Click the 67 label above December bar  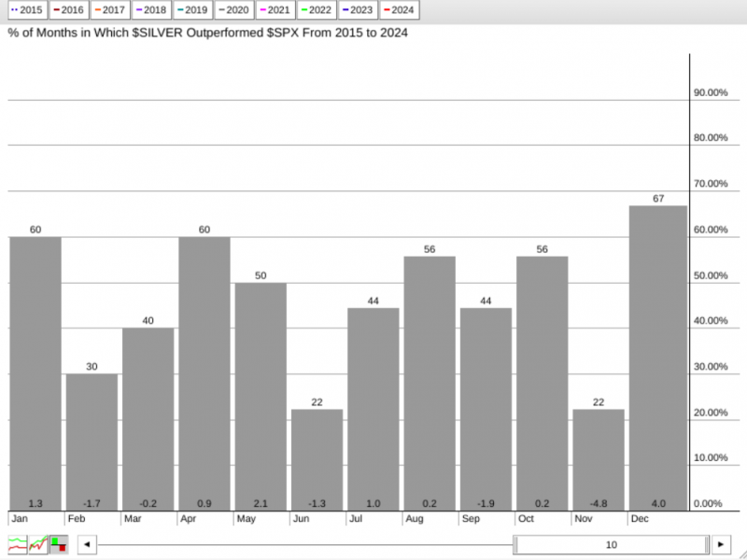pos(658,199)
